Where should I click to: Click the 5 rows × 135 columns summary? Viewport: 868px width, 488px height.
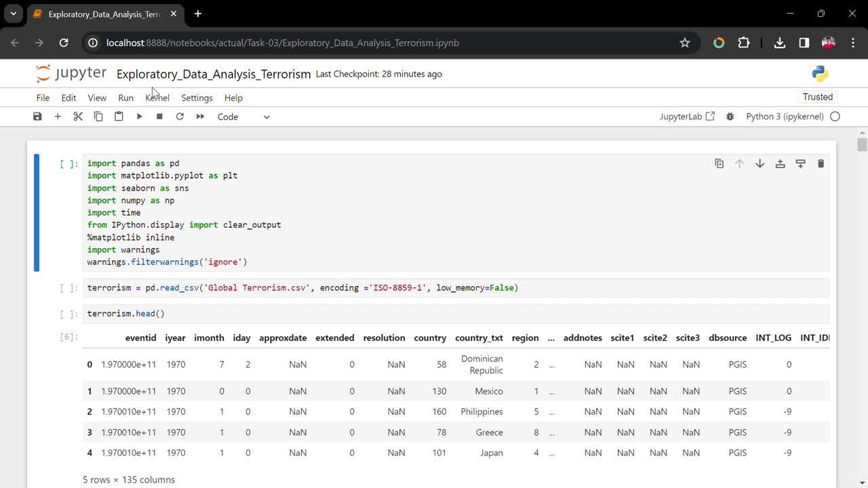129,480
